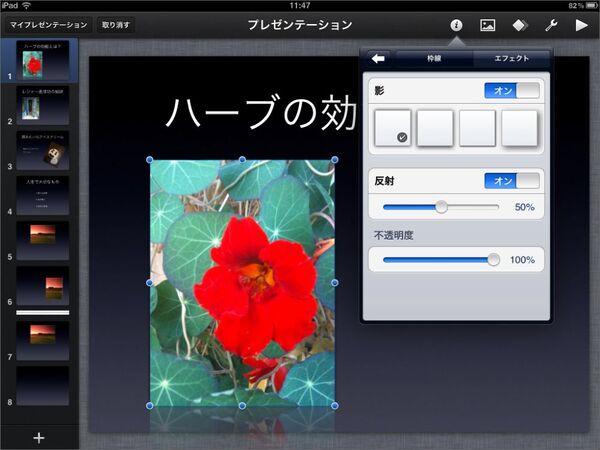Add a new slide with plus button
This screenshot has height=450, width=600.
tap(39, 438)
